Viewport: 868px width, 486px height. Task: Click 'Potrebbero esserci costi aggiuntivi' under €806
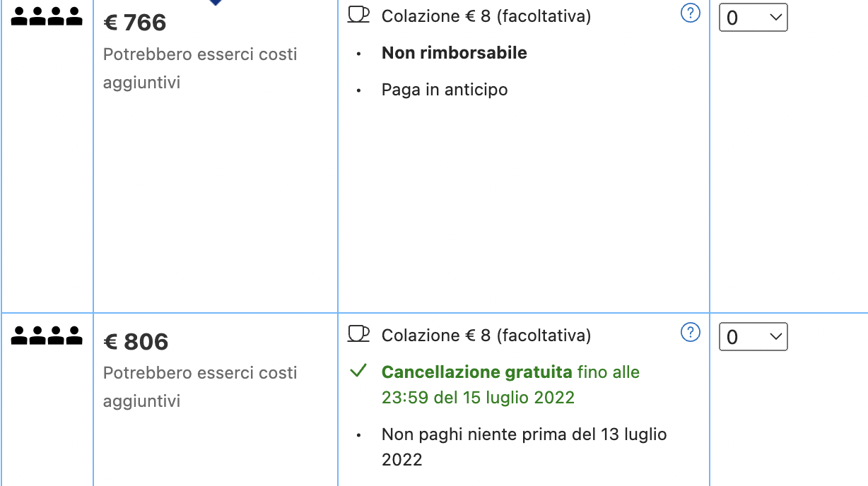pos(200,387)
